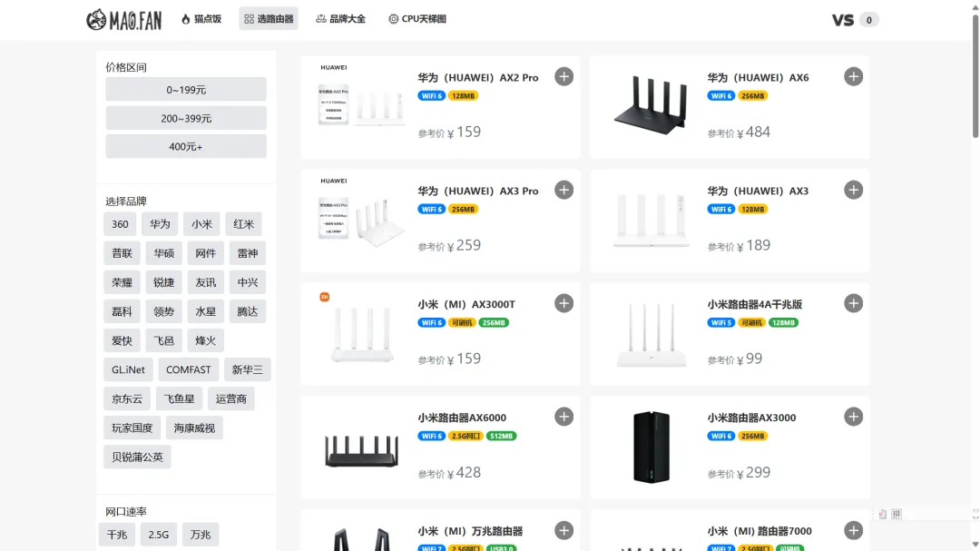Add Huawei AX3 Pro to comparison

[x=563, y=190]
